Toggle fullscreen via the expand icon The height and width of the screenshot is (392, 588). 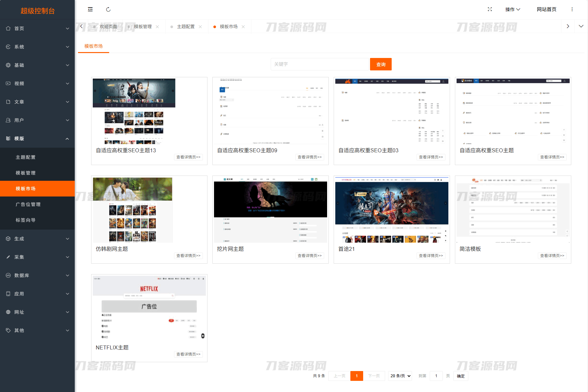tap(490, 9)
